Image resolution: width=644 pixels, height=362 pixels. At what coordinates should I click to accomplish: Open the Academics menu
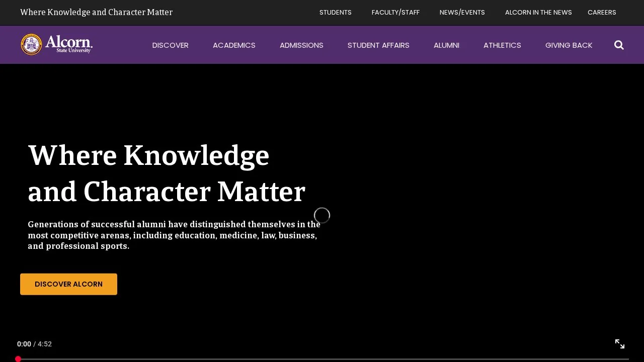point(234,45)
